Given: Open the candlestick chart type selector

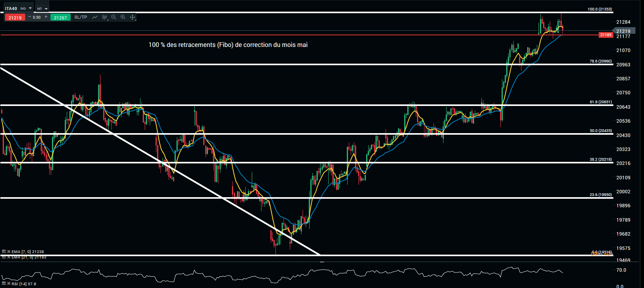Looking at the screenshot, I should coord(104,17).
